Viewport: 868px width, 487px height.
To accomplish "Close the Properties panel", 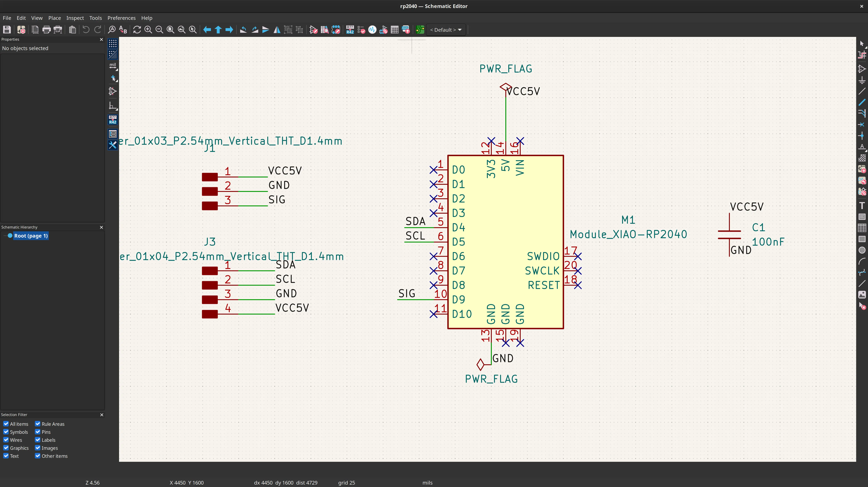I will (x=101, y=39).
